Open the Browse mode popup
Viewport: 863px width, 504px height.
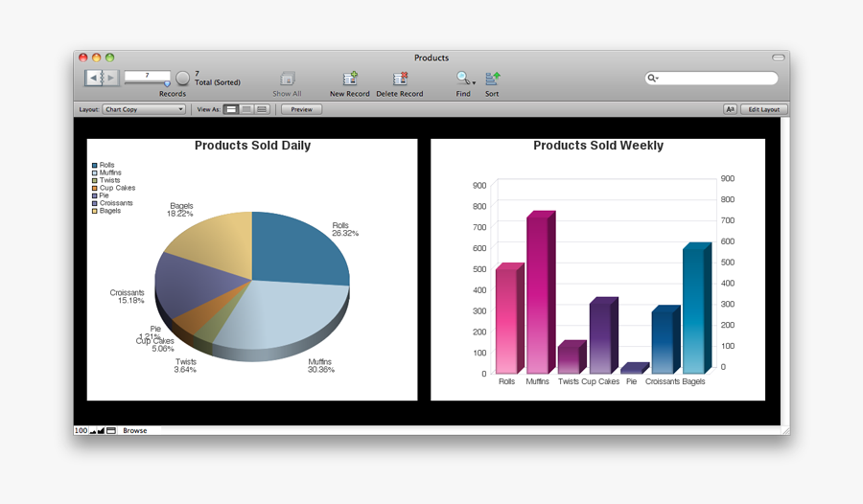point(135,430)
